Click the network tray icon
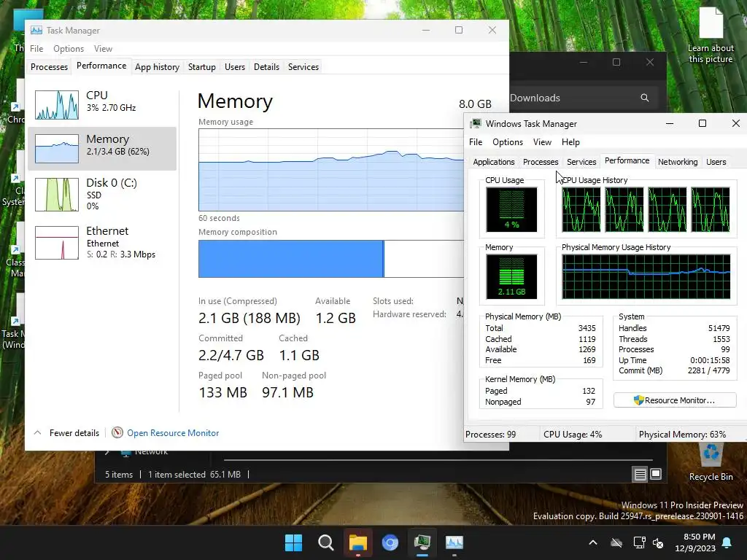747x560 pixels. 639,542
